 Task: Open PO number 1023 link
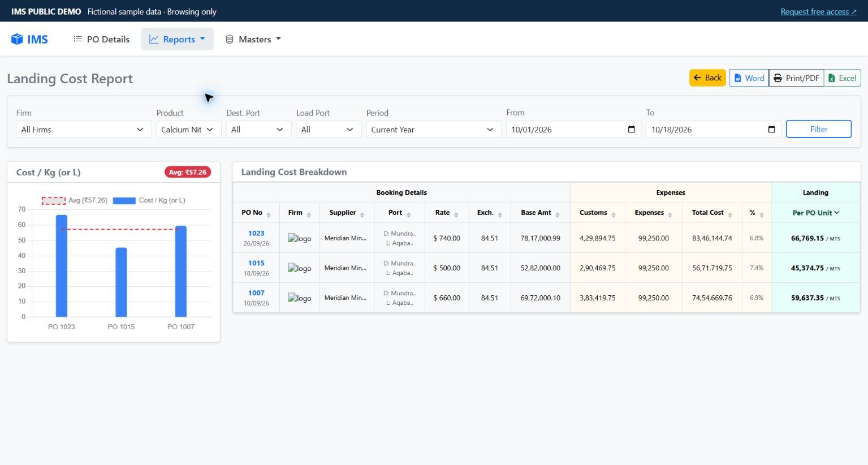[x=256, y=233]
